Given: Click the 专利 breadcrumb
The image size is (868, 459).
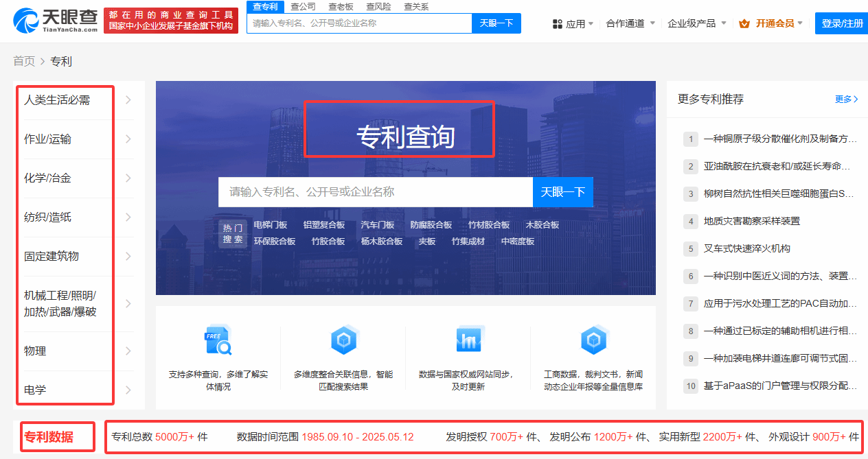Looking at the screenshot, I should (61, 62).
